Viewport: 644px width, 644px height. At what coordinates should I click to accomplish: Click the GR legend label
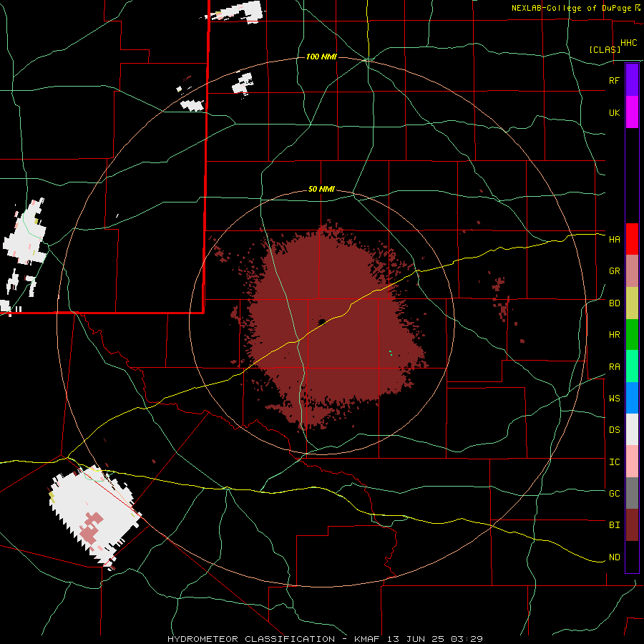point(614,271)
